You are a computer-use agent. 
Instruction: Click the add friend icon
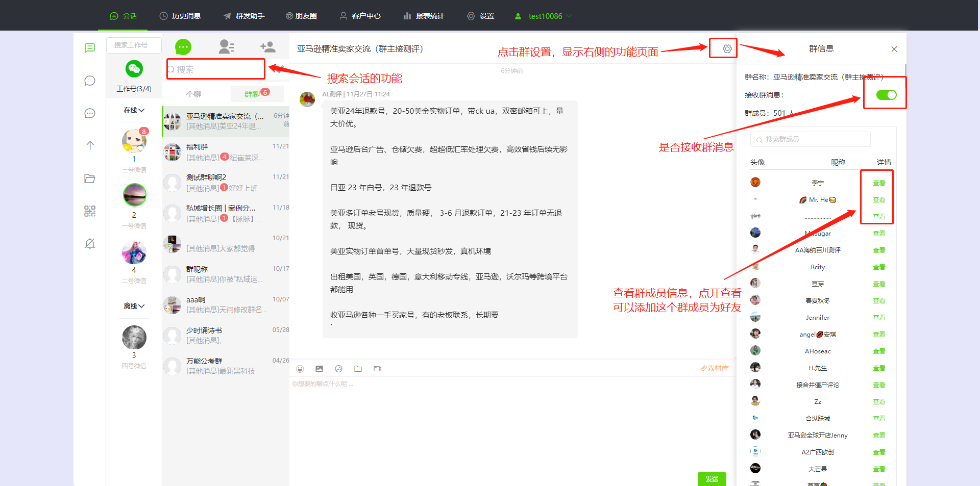(x=268, y=47)
